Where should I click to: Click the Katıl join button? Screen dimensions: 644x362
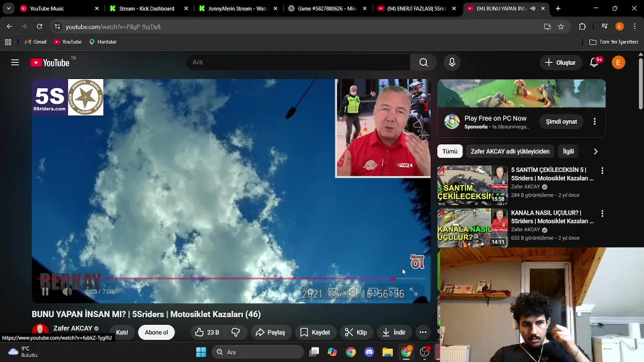click(122, 332)
